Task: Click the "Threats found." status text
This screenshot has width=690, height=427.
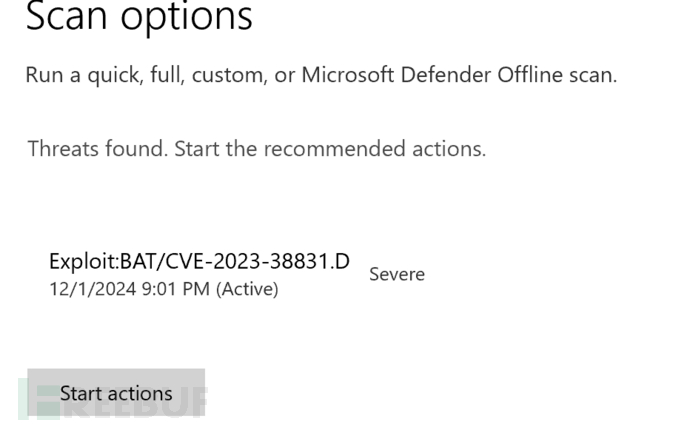Action: [x=97, y=149]
